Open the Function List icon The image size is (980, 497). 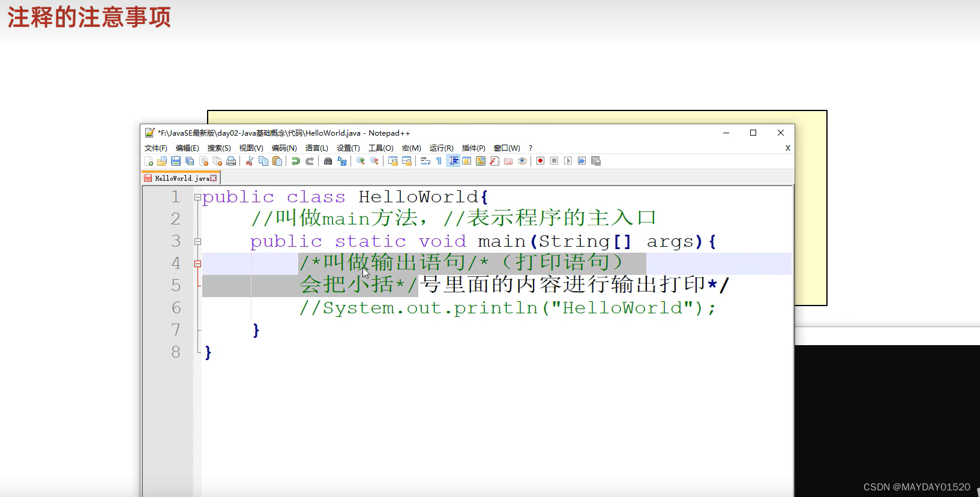click(494, 161)
